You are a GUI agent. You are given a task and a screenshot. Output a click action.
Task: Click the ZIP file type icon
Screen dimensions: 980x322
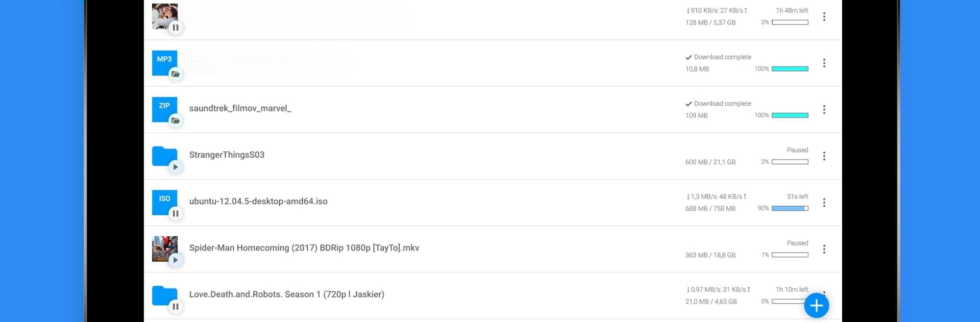coord(164,109)
